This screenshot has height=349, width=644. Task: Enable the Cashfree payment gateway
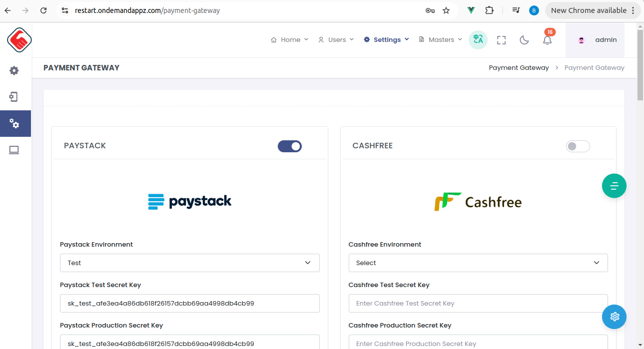click(578, 146)
